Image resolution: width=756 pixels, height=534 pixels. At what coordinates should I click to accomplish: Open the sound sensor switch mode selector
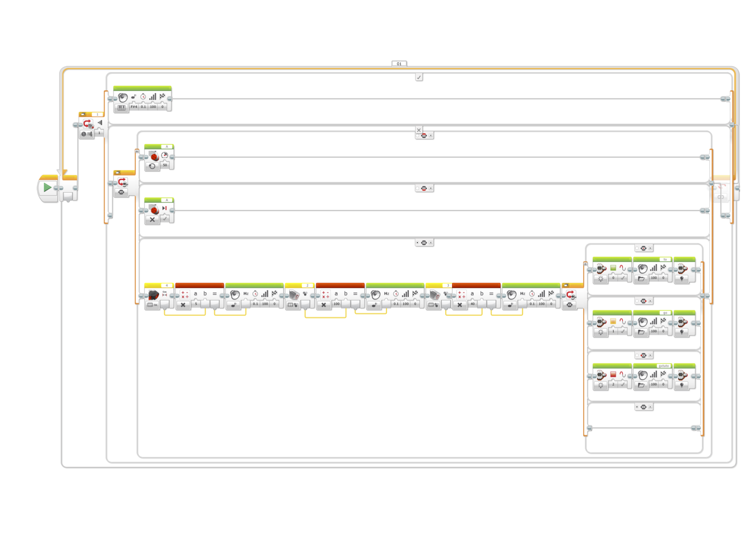point(86,134)
